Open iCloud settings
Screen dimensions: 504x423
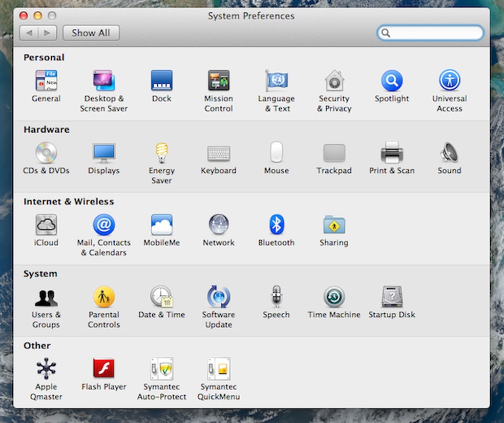[46, 225]
